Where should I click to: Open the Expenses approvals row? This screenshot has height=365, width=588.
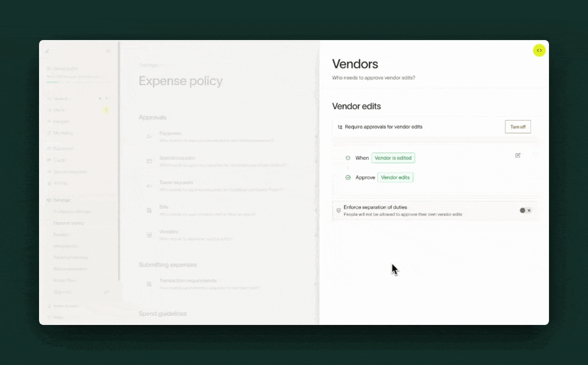click(x=229, y=137)
